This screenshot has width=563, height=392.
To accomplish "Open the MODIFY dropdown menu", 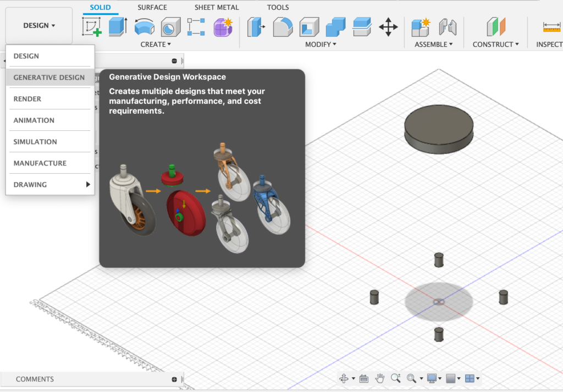I will [321, 45].
